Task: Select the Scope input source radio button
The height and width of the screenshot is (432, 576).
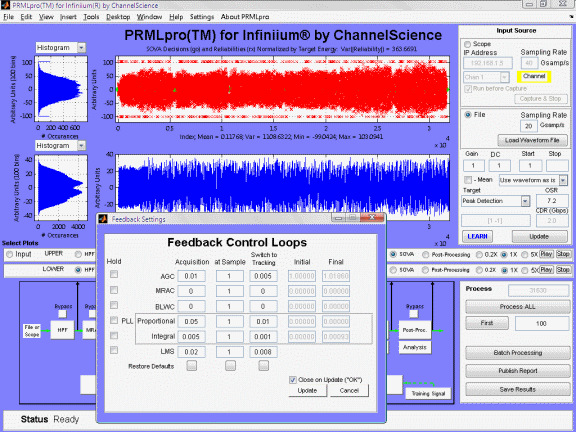Action: click(x=467, y=44)
